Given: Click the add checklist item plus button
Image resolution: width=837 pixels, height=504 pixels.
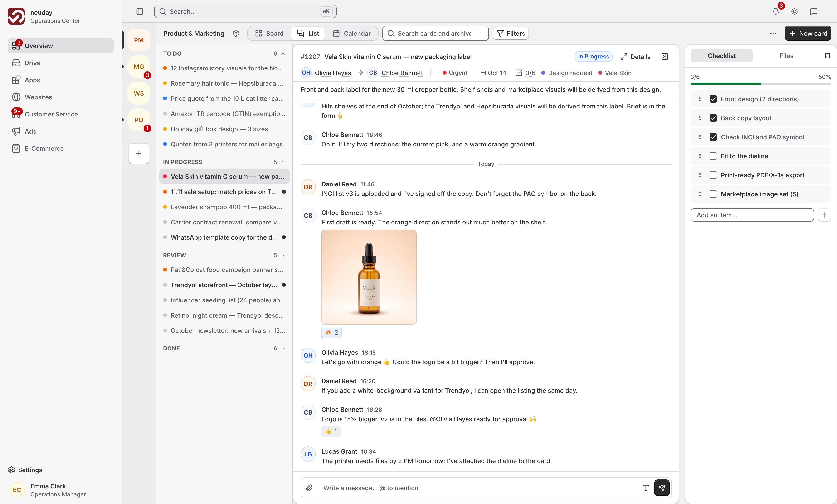Looking at the screenshot, I should coord(824,215).
